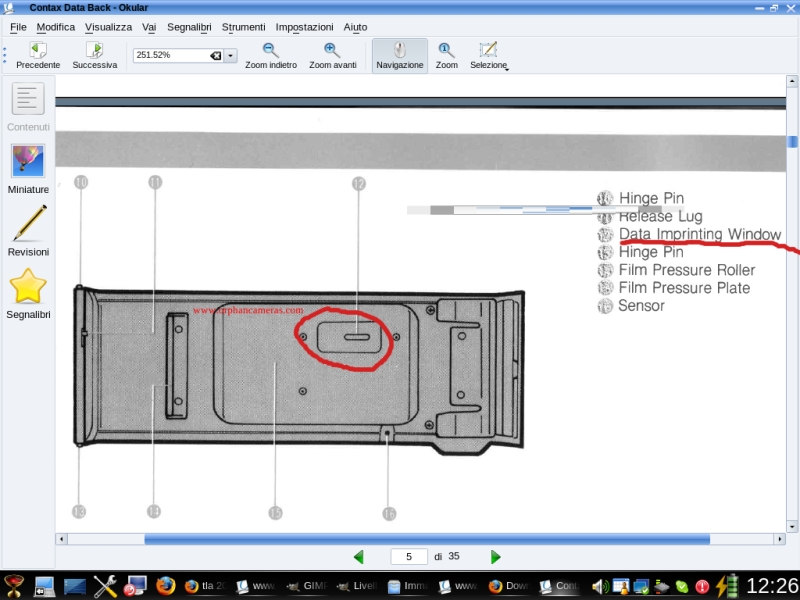Image resolution: width=800 pixels, height=600 pixels.
Task: Open the Miniature thumbnails panel
Action: pos(28,168)
